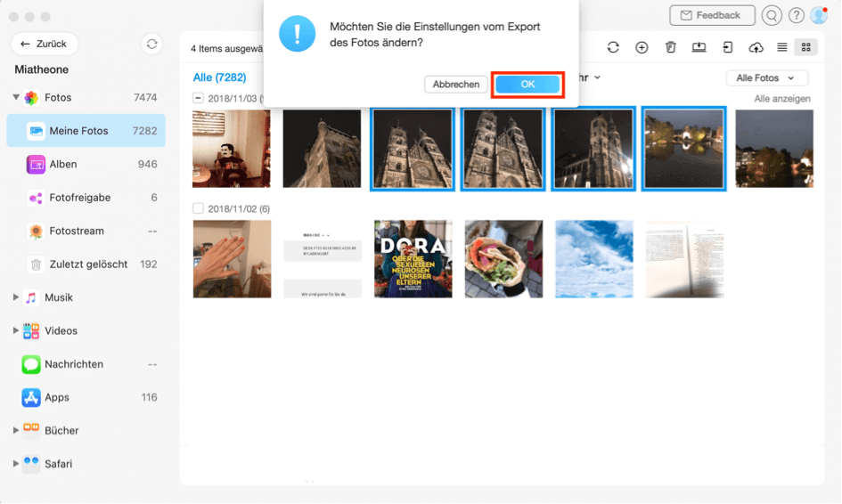The width and height of the screenshot is (842, 504).
Task: Open Nachrichten in the sidebar
Action: (76, 364)
